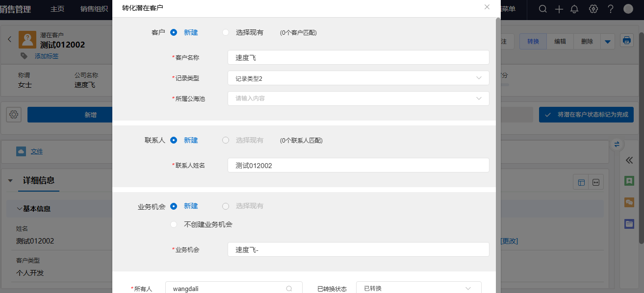
Task: Open the notifications bell
Action: pyautogui.click(x=574, y=9)
